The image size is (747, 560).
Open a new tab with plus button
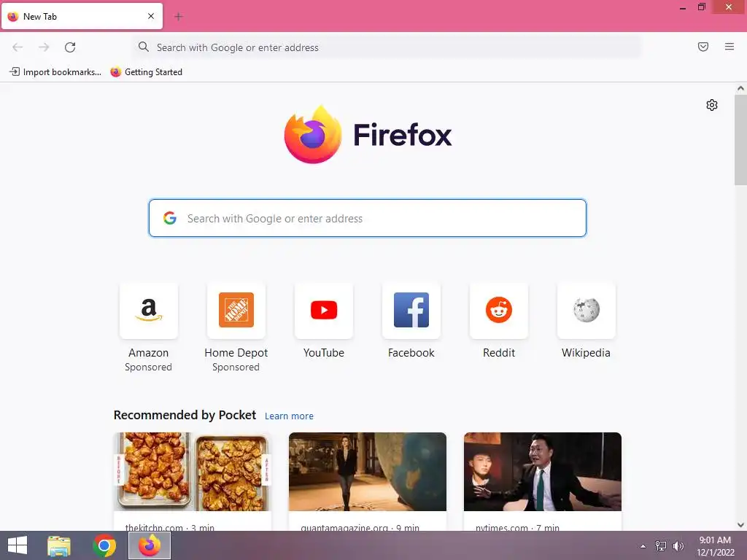pos(179,17)
